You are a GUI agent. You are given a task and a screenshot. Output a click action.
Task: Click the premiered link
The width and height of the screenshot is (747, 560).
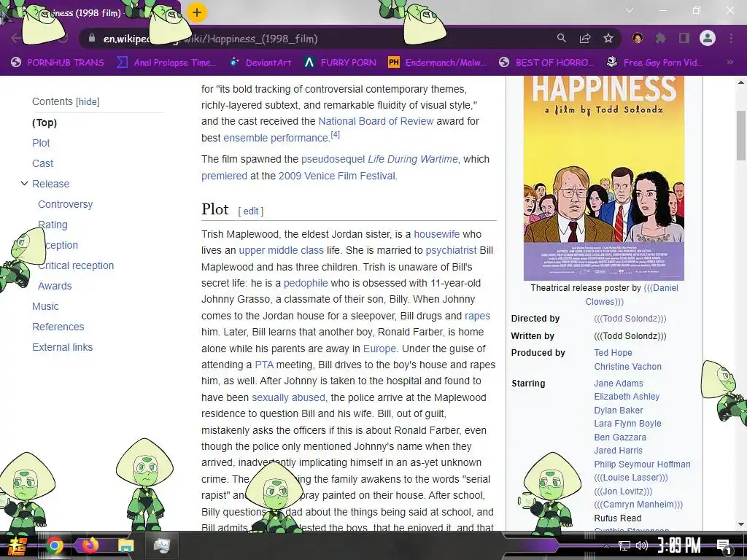(224, 176)
